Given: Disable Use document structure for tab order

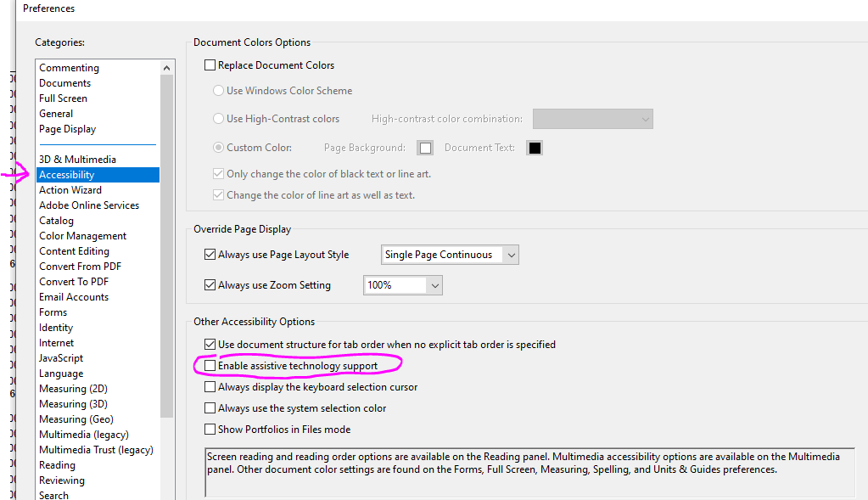Looking at the screenshot, I should 210,344.
